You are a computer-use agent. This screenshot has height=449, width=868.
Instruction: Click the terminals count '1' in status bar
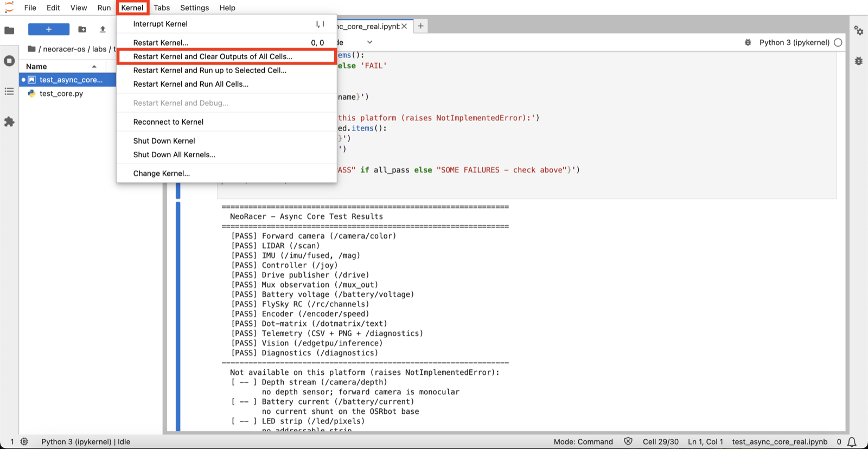[x=12, y=441]
